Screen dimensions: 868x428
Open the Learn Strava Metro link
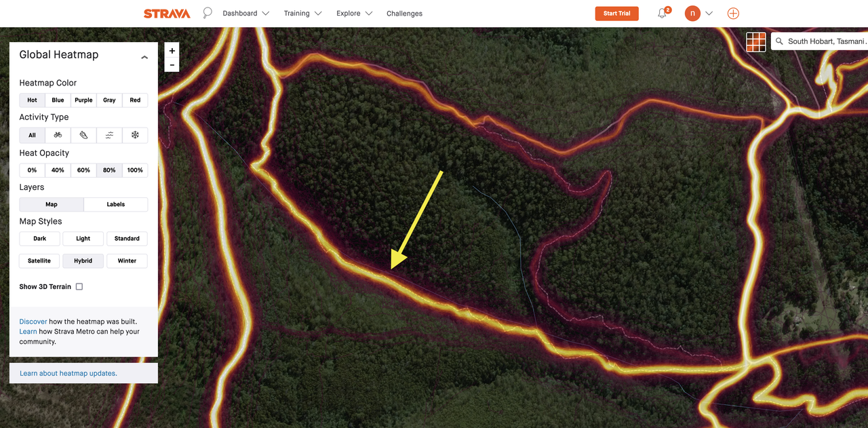coord(28,332)
